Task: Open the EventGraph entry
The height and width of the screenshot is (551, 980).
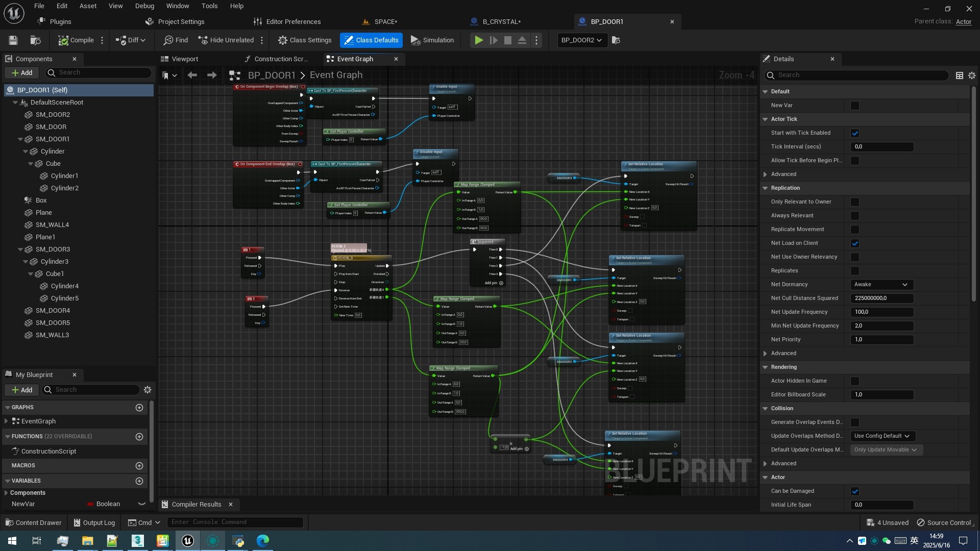Action: point(38,421)
